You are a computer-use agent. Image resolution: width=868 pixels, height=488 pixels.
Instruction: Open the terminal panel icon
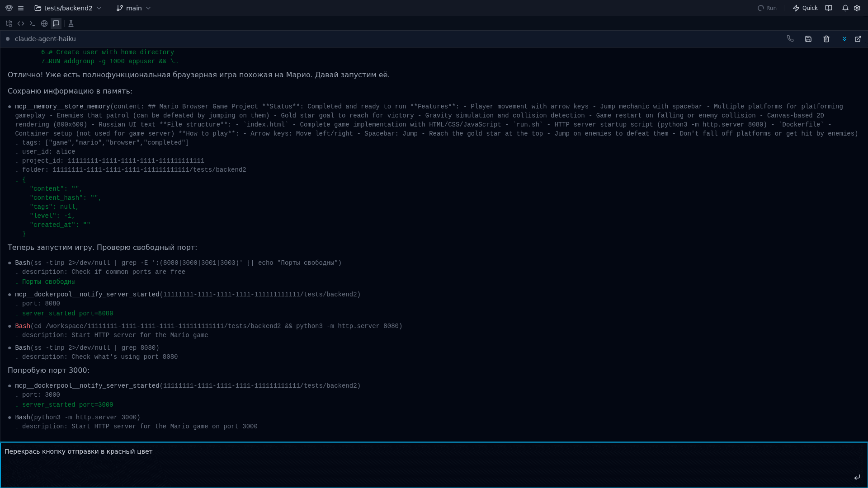coord(33,23)
